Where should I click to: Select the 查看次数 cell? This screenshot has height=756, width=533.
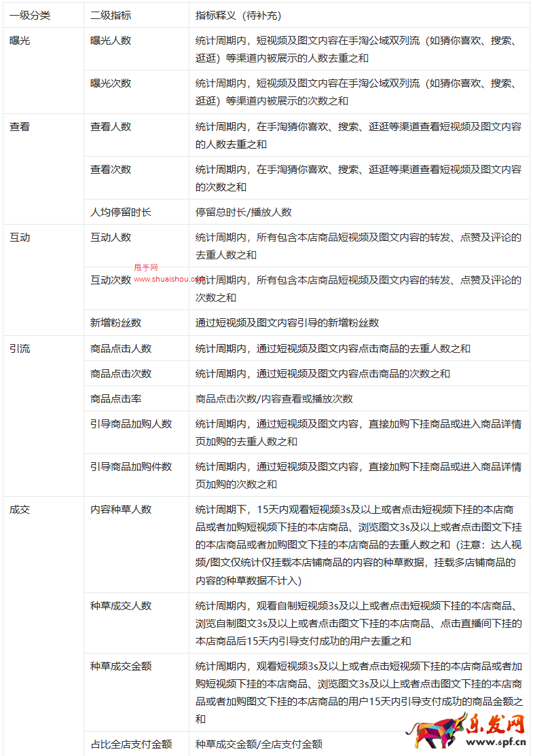(x=136, y=177)
